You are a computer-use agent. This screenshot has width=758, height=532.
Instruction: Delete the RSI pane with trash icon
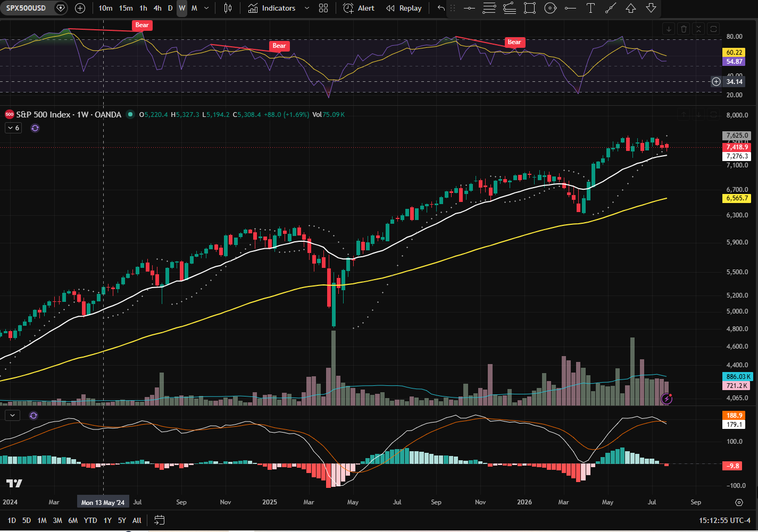pos(684,29)
